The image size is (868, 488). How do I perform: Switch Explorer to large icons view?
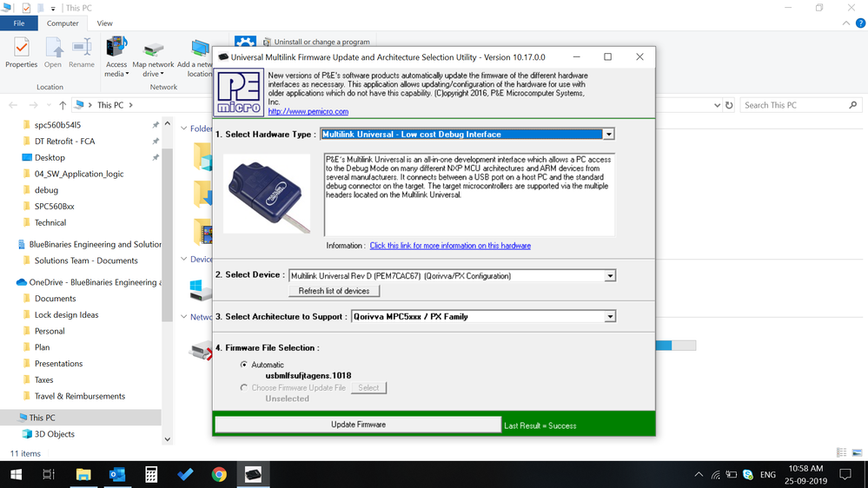[857, 452]
